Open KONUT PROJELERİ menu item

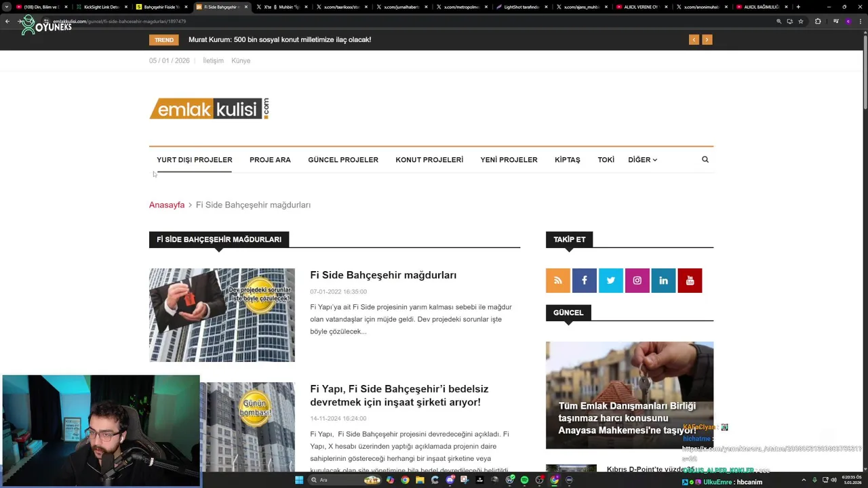click(x=429, y=160)
